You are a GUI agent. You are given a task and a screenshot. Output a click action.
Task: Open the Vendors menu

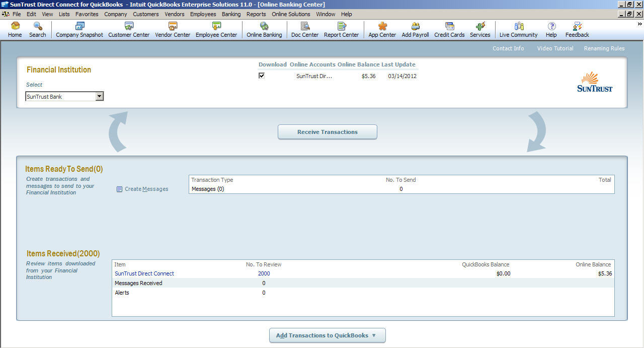pyautogui.click(x=175, y=14)
